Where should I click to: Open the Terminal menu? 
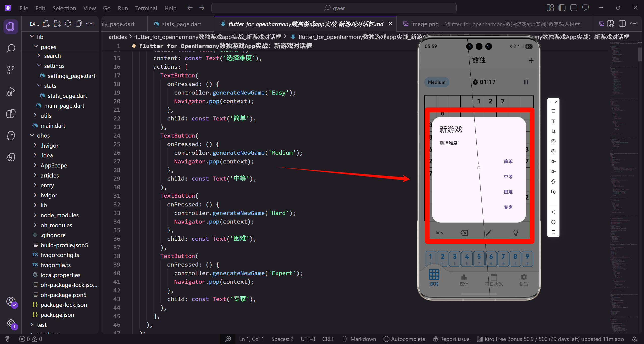click(146, 8)
